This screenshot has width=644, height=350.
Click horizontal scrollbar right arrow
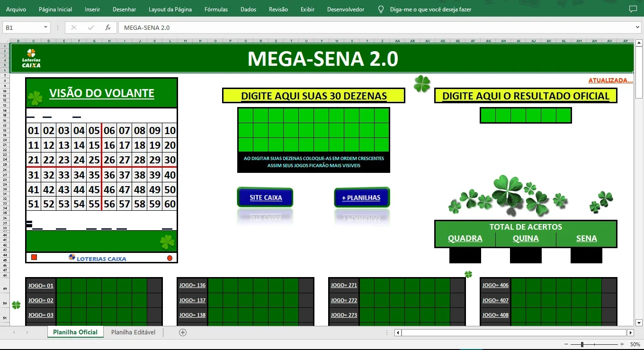click(x=630, y=332)
